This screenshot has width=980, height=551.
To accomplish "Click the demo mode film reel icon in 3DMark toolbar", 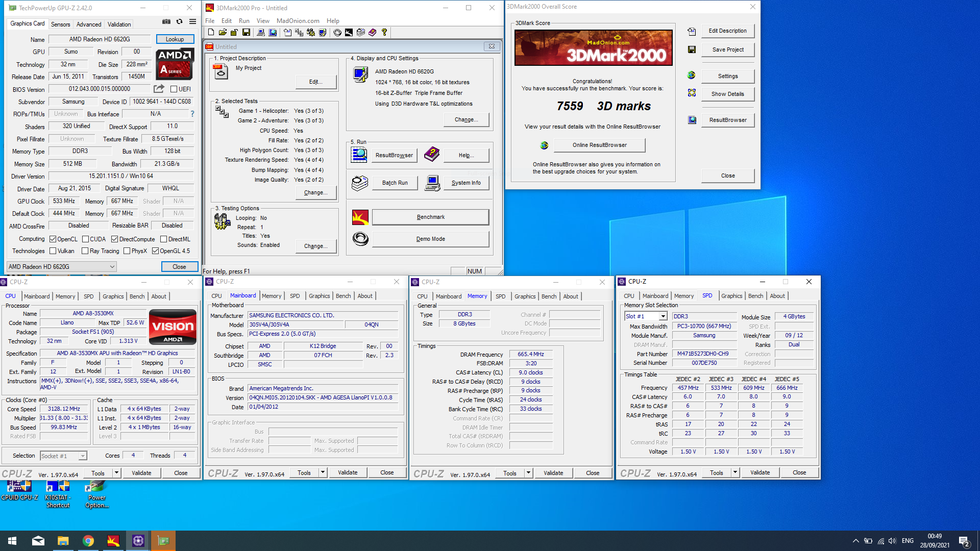I will coord(337,33).
